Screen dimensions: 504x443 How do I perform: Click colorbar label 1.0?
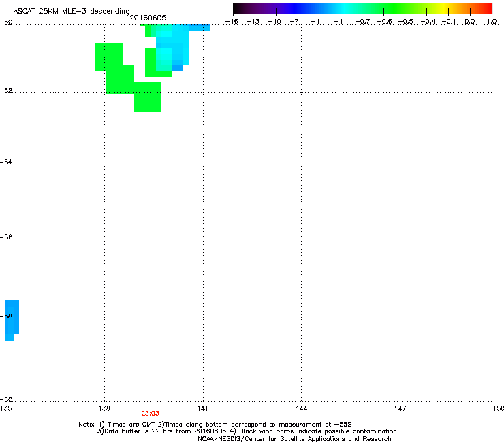[492, 22]
